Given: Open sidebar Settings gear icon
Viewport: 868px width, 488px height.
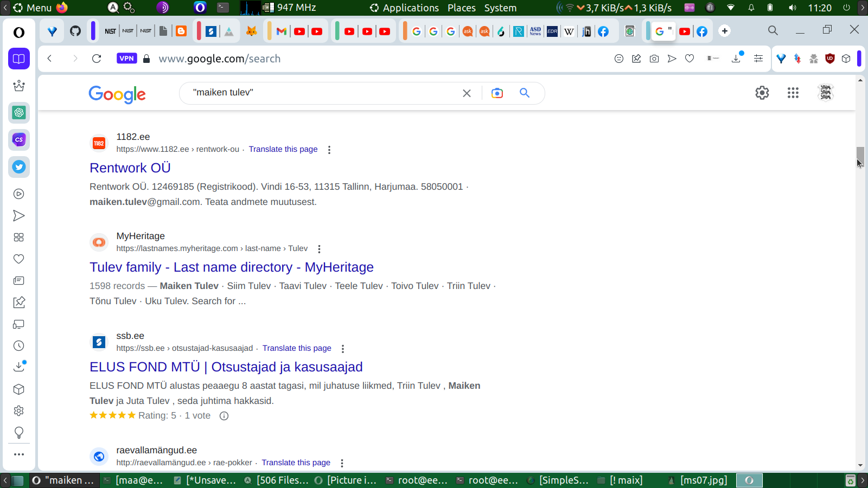Looking at the screenshot, I should [19, 411].
